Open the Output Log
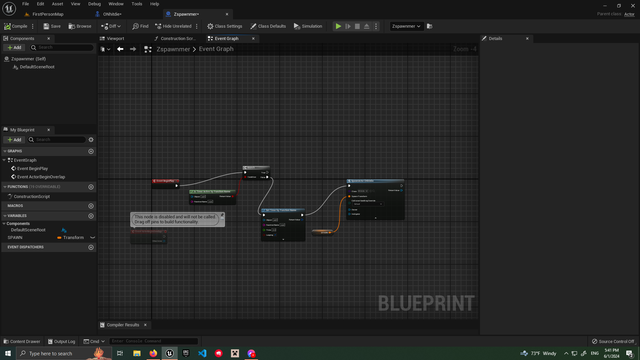Screen dimensions: 640x360 pos(61,341)
